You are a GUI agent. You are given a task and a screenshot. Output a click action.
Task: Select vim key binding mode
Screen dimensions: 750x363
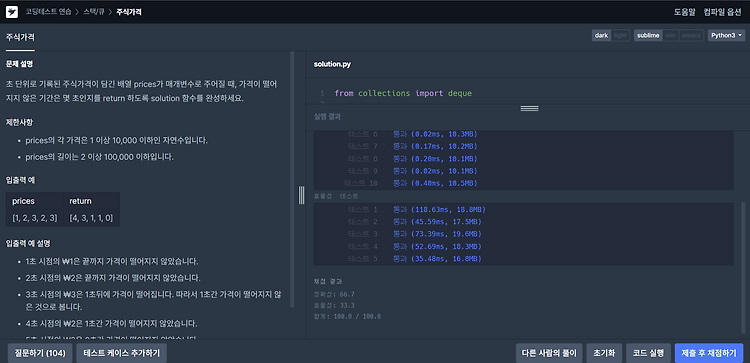click(x=671, y=35)
